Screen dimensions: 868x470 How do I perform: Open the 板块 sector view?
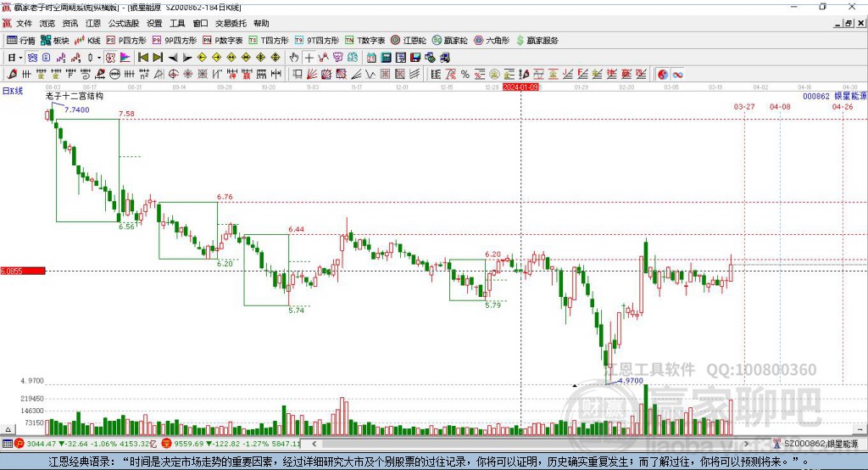(x=55, y=41)
